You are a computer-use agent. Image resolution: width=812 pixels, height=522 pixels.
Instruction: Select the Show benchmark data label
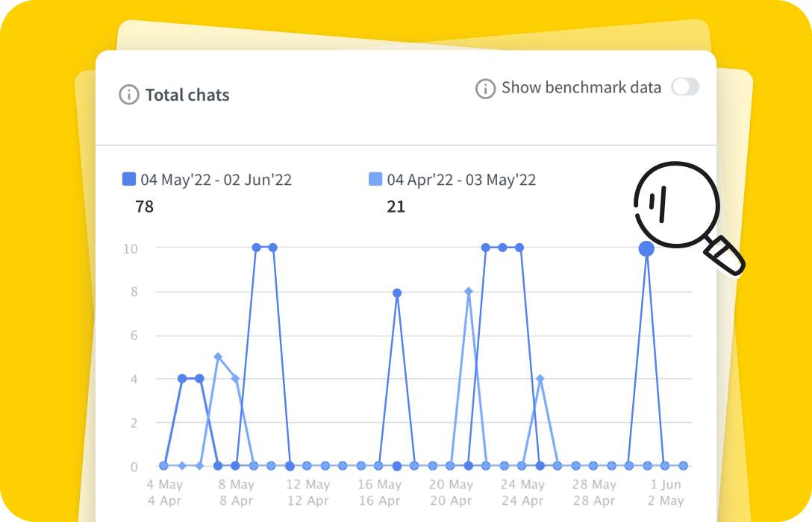pyautogui.click(x=581, y=87)
